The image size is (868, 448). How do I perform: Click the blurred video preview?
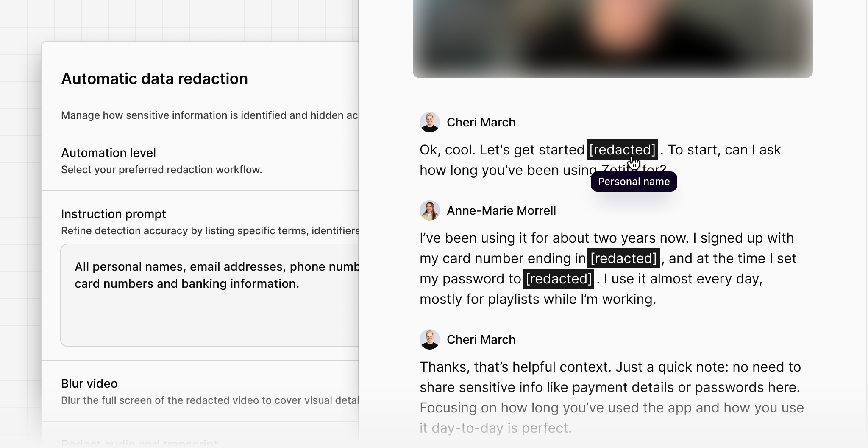click(612, 38)
